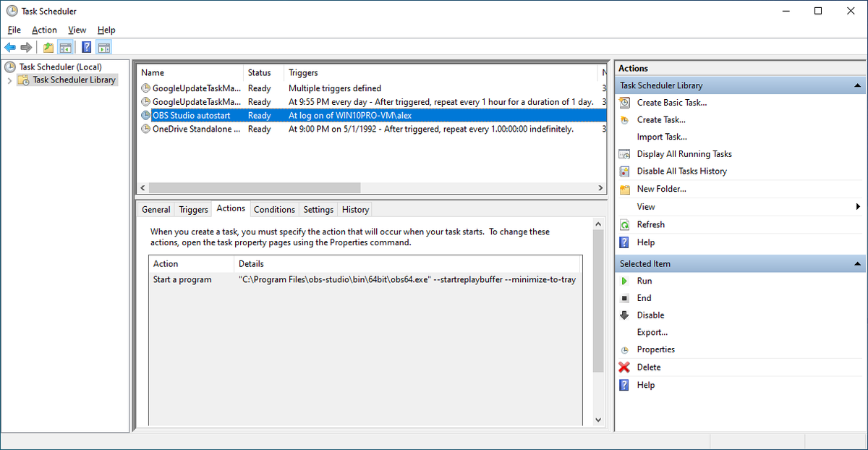Click the Help icon under Task Scheduler Library

pos(625,243)
